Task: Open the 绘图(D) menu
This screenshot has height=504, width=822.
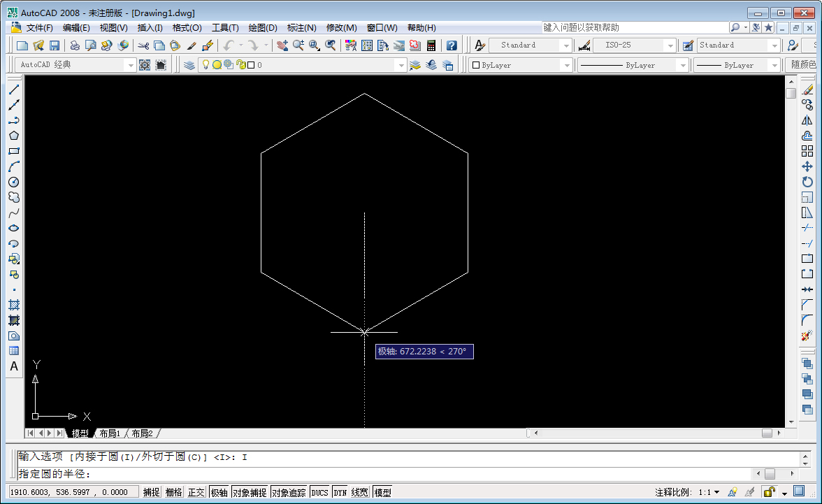Action: (263, 28)
